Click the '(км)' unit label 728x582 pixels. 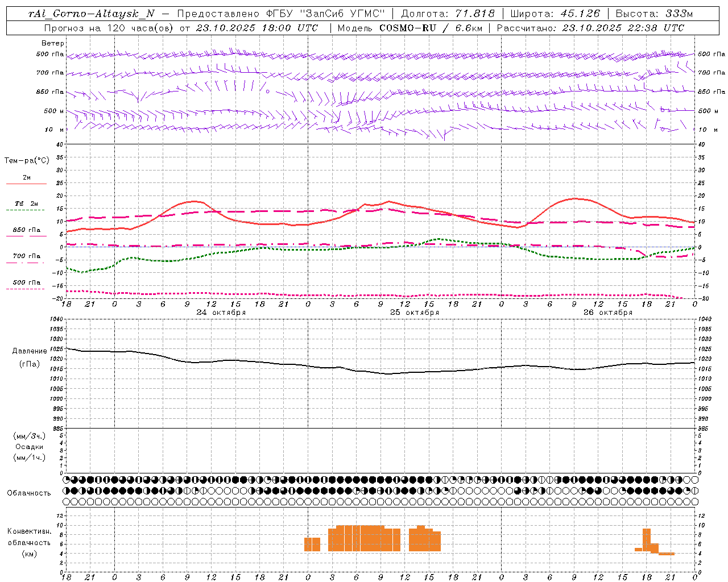pyautogui.click(x=29, y=553)
